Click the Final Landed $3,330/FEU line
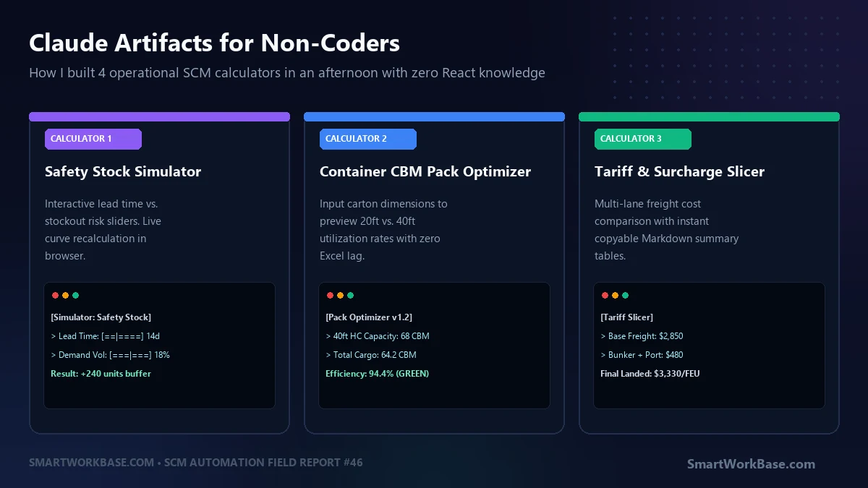Image resolution: width=868 pixels, height=488 pixels. click(x=650, y=374)
